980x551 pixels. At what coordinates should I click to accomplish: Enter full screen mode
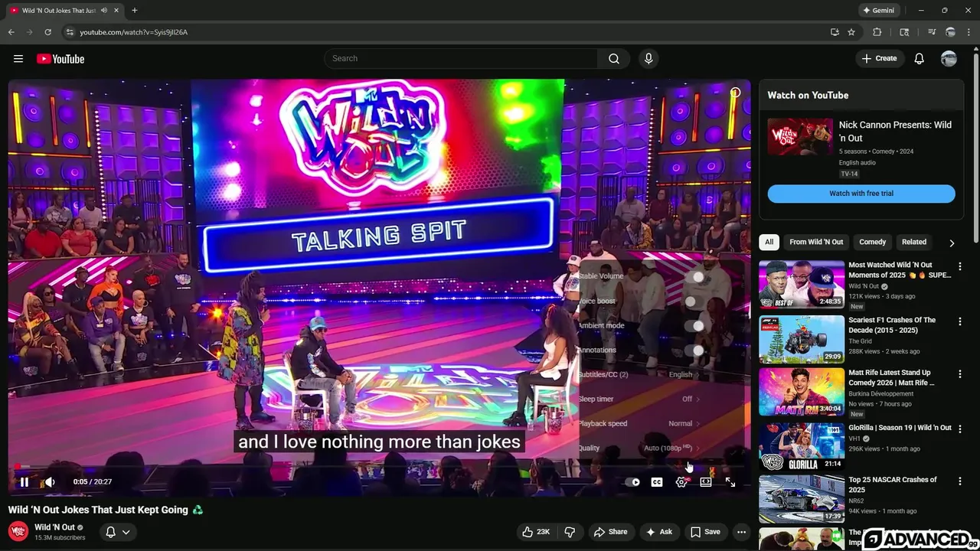click(730, 482)
